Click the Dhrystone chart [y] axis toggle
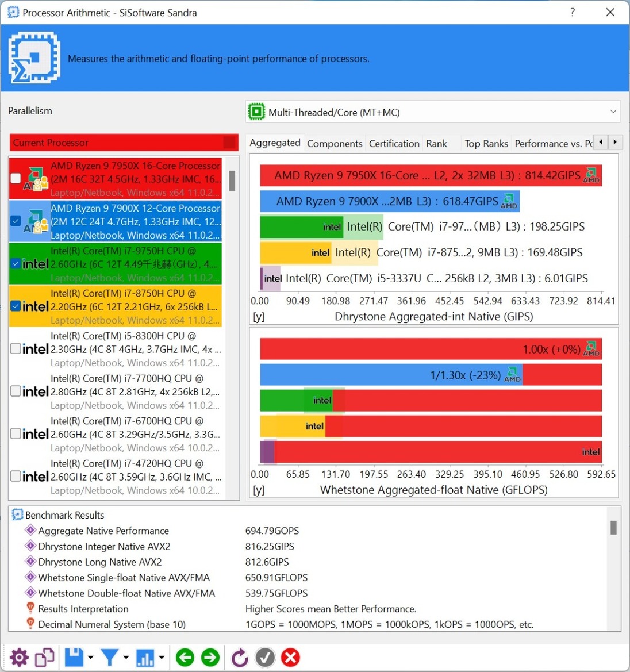The image size is (630, 672). (259, 317)
